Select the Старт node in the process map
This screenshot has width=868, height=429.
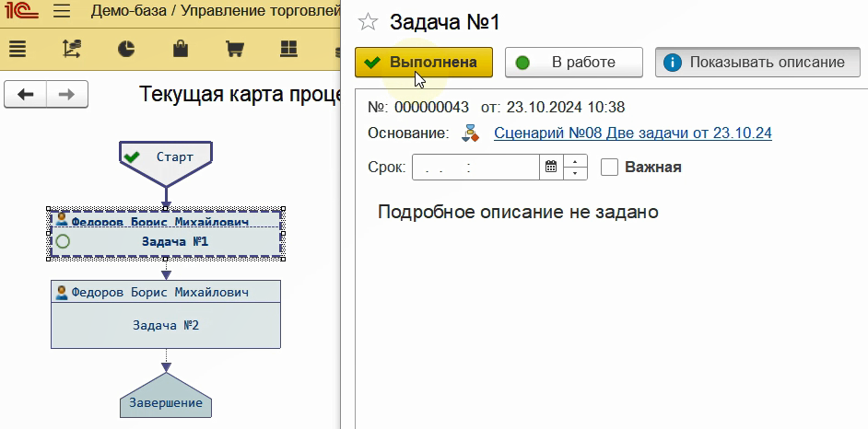(x=166, y=163)
